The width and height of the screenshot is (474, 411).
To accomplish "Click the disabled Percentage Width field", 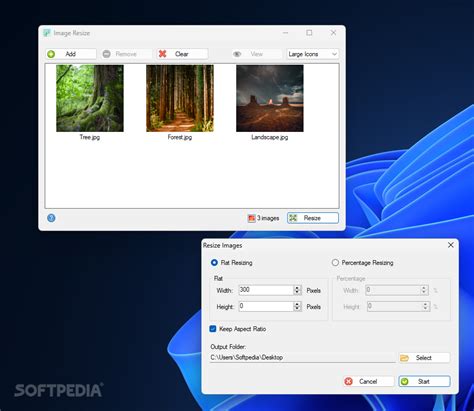I will [393, 290].
